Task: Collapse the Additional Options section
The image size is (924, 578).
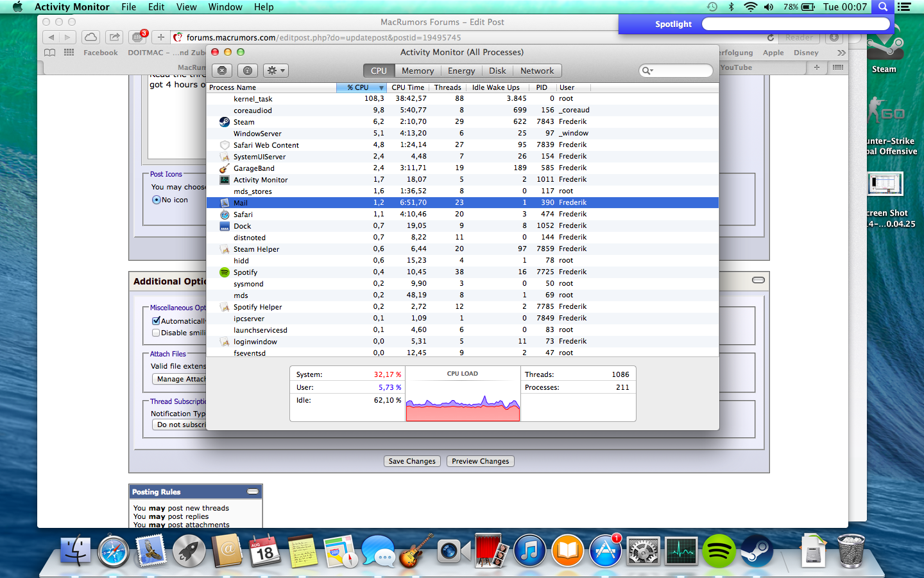Action: click(758, 280)
